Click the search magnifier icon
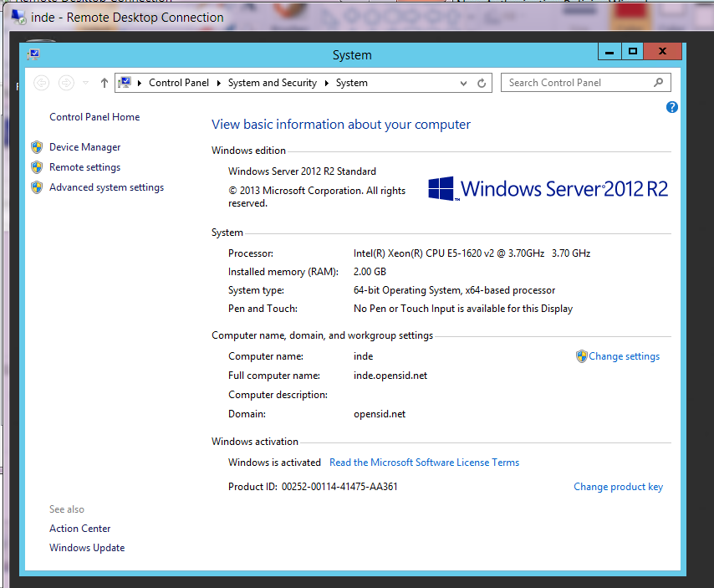The height and width of the screenshot is (588, 714). point(659,83)
